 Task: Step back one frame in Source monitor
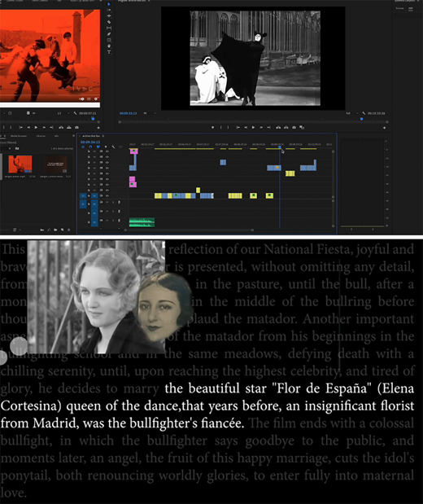tap(28, 127)
